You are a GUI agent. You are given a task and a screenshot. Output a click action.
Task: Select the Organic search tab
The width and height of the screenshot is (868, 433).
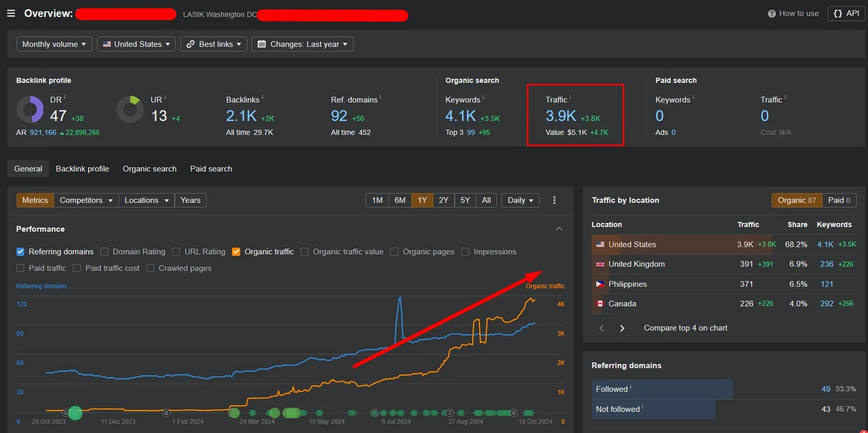click(x=149, y=169)
